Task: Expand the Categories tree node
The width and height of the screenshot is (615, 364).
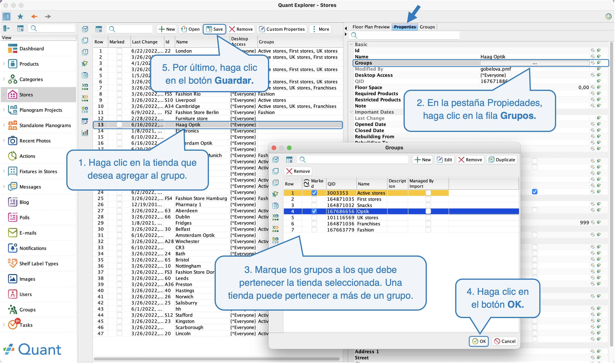Action: [x=4, y=79]
